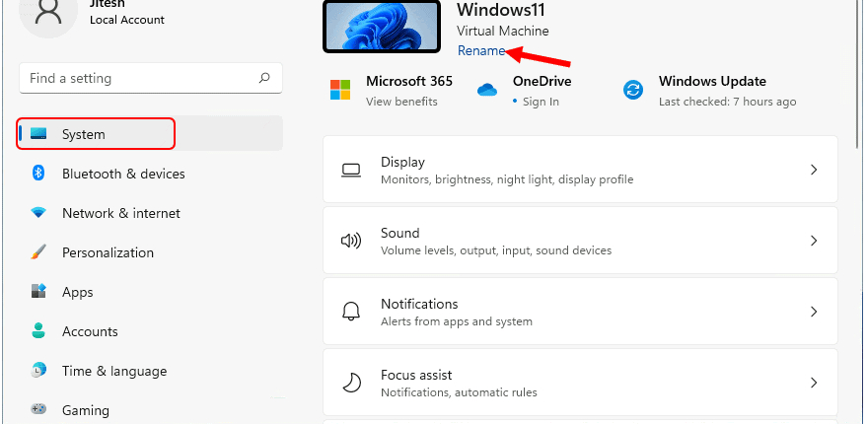Click the Local Account label

click(x=127, y=20)
